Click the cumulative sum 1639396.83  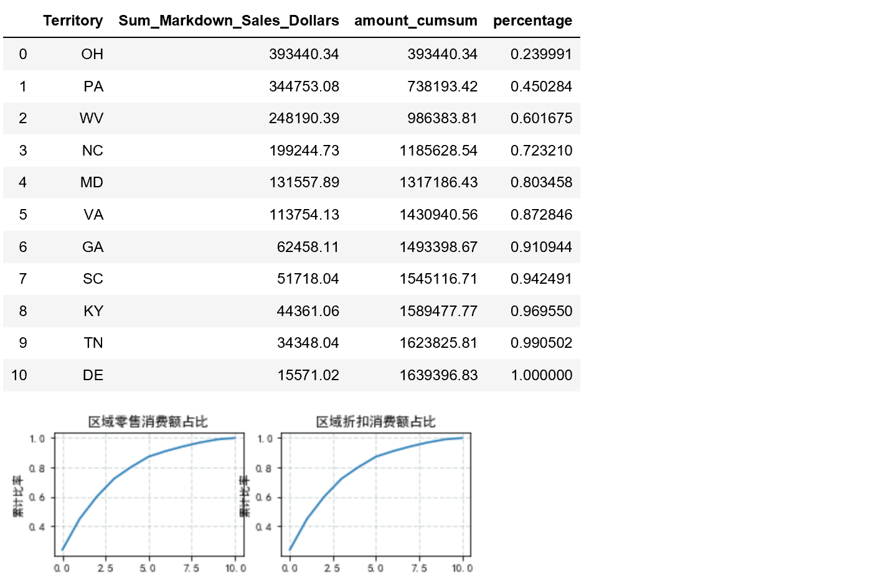[438, 375]
